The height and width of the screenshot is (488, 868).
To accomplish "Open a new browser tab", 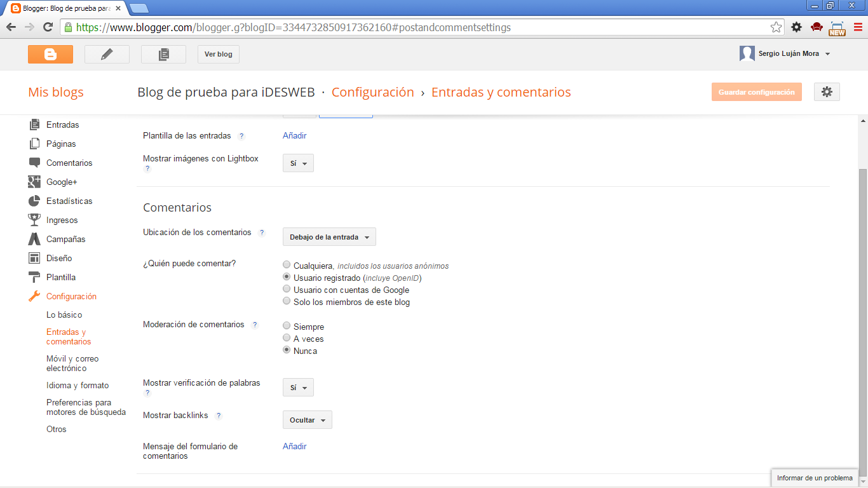I will (x=139, y=8).
